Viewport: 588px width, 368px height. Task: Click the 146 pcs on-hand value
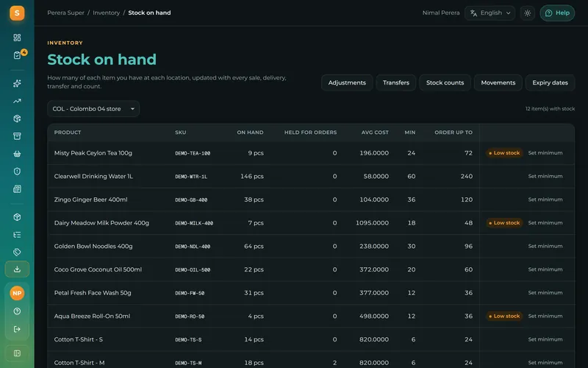pos(252,176)
